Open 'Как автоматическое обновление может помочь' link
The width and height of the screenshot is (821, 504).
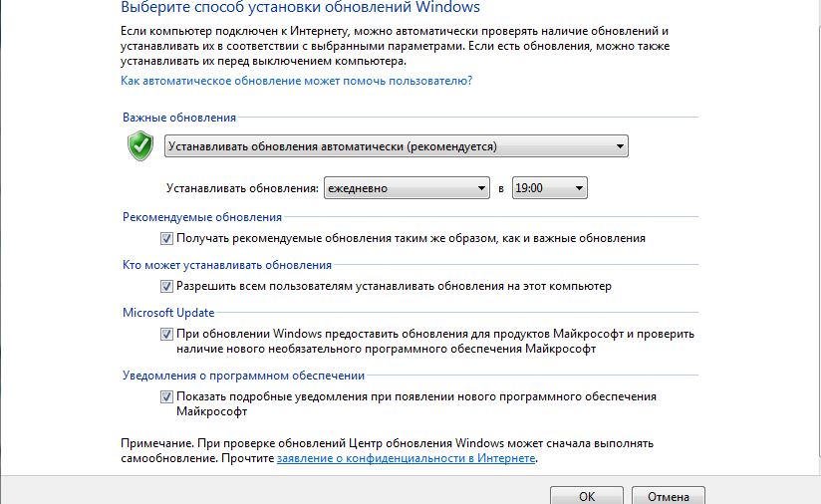(x=296, y=81)
